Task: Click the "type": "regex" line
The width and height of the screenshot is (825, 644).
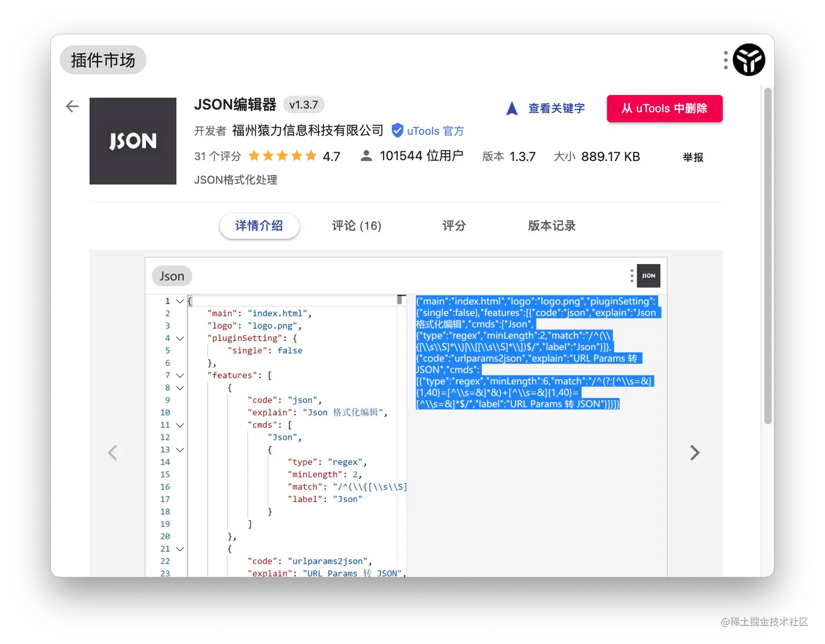Action: coord(327,462)
